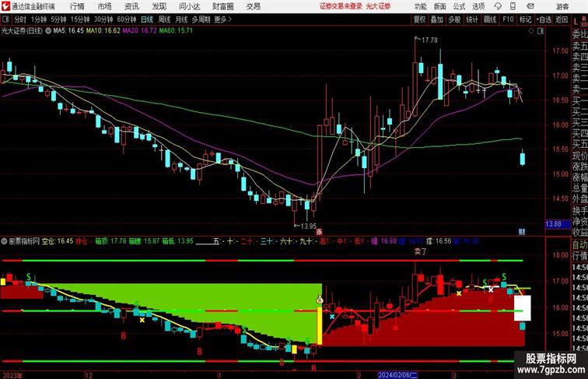Click the 箱底: 13.95 indicator value
The image size is (588, 379).
(x=178, y=241)
